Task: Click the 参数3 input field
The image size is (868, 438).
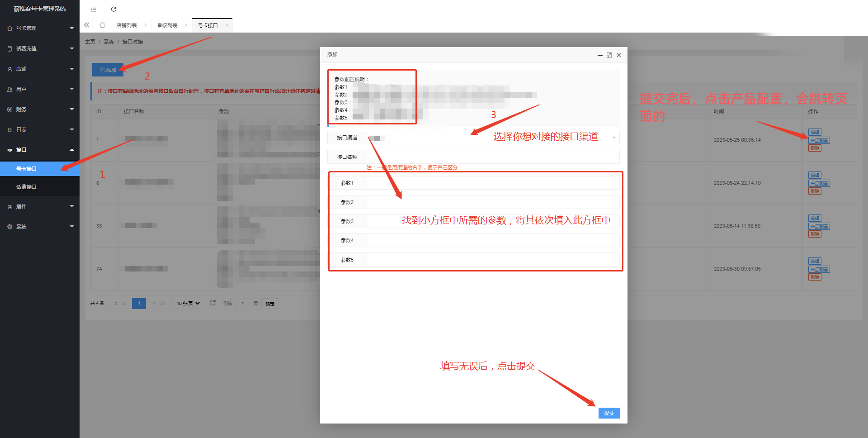Action: tap(493, 221)
